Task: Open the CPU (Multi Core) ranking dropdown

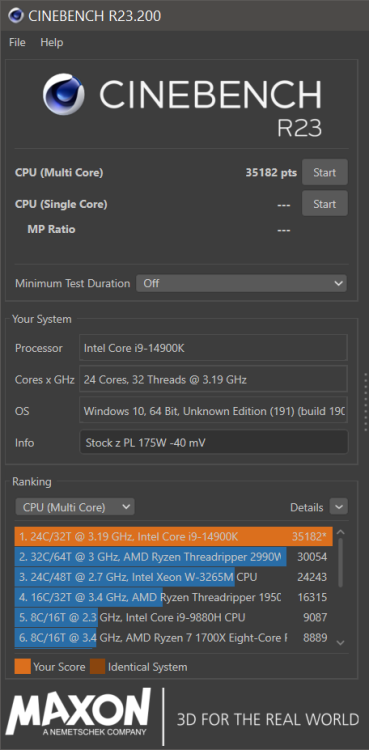Action: point(75,507)
